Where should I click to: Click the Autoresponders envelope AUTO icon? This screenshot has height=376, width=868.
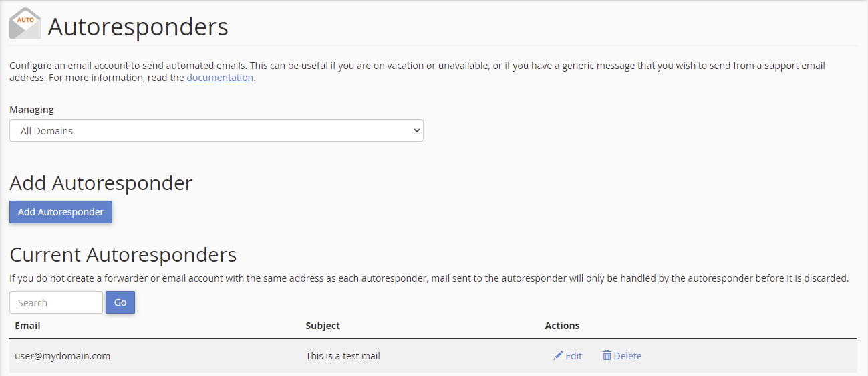click(25, 23)
